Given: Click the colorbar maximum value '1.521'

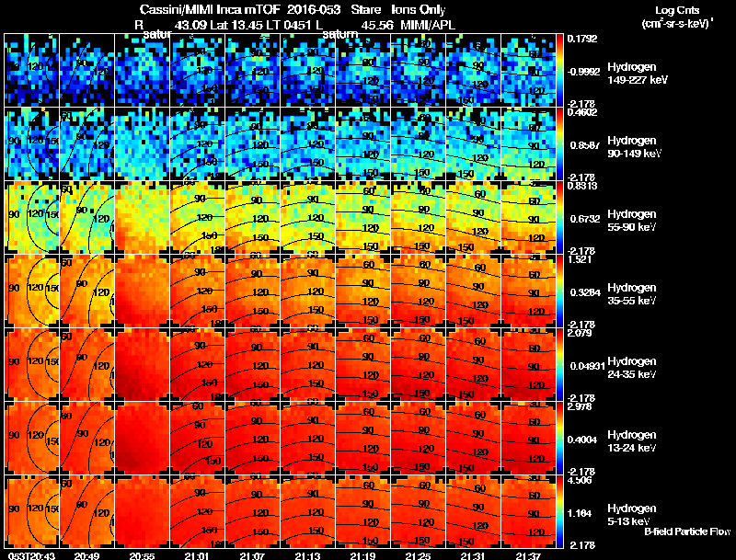Looking at the screenshot, I should pos(580,259).
